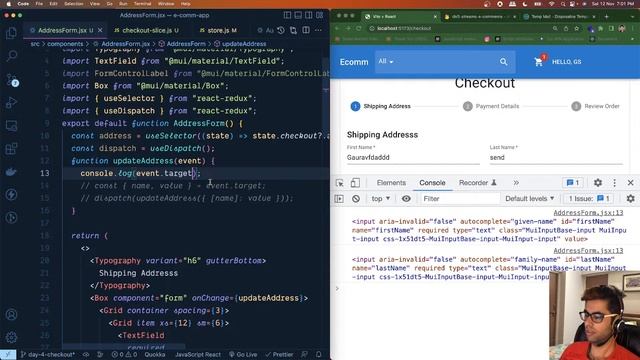Click the console Filter input
The height and width of the screenshot is (360, 640).
[460, 199]
